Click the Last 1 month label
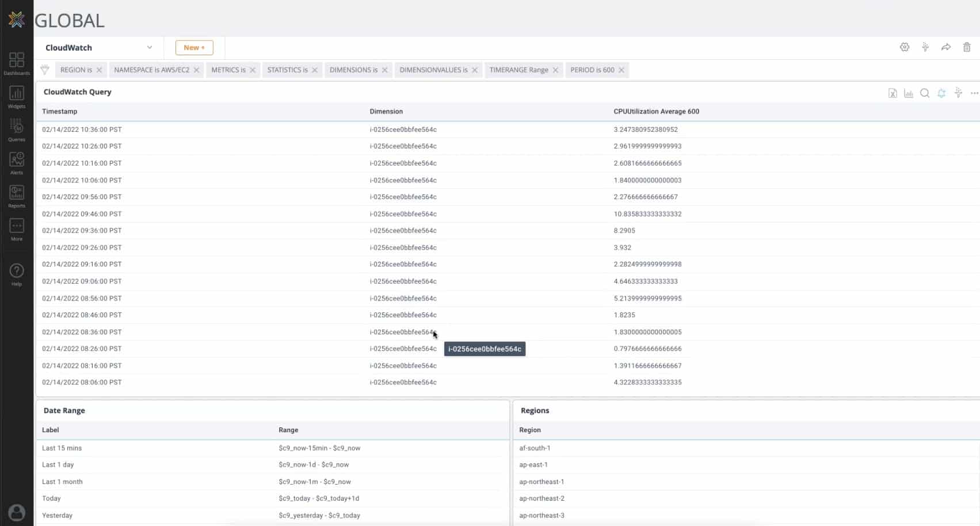This screenshot has width=980, height=526. (x=62, y=482)
